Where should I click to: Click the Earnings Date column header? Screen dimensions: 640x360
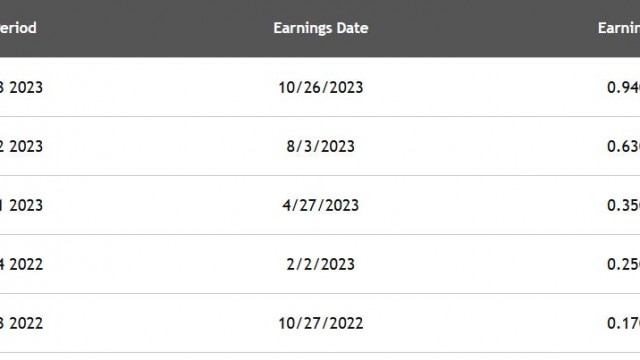321,28
